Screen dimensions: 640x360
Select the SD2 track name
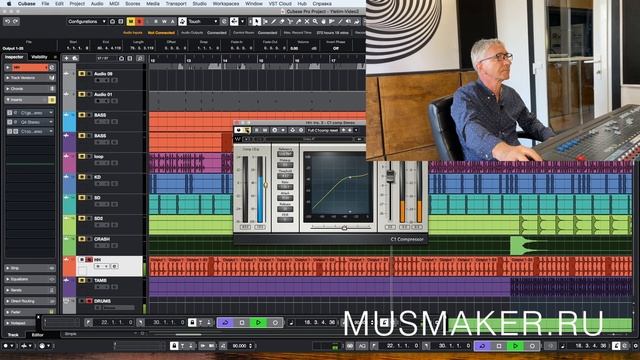(98, 219)
